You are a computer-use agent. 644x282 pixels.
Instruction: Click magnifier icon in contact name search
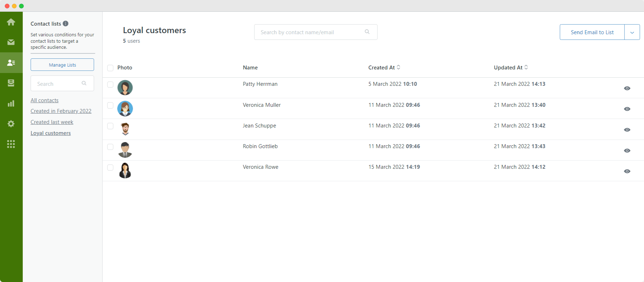(x=367, y=32)
